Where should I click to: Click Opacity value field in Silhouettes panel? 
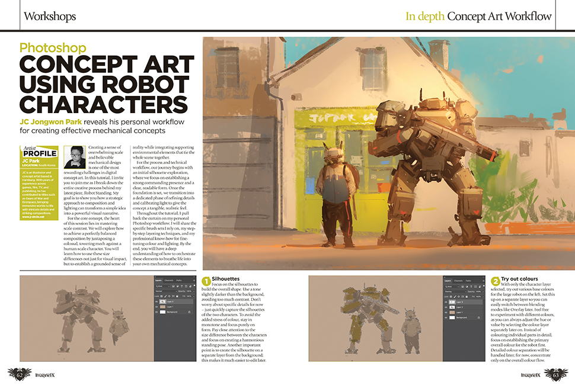pyautogui.click(x=189, y=291)
